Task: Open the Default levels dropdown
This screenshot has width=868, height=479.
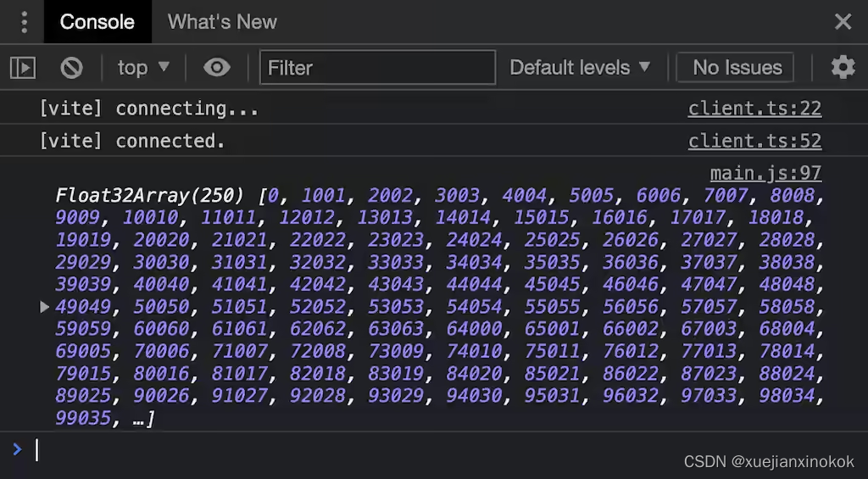Action: click(580, 68)
